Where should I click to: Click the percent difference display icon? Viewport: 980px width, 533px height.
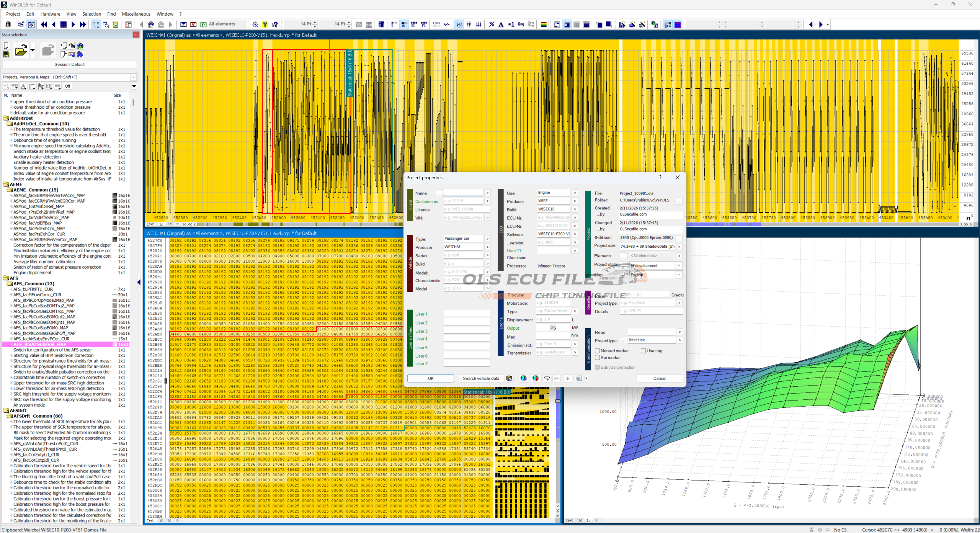[492, 25]
